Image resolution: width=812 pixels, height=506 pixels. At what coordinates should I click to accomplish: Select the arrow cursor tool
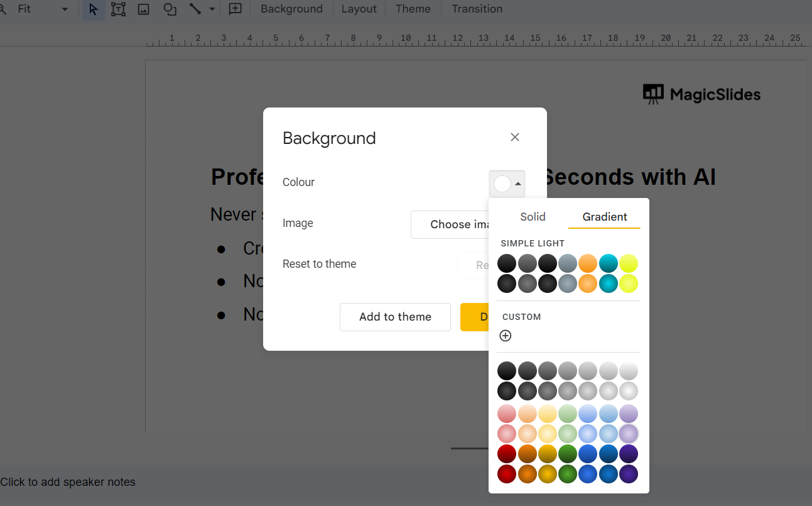pyautogui.click(x=94, y=9)
